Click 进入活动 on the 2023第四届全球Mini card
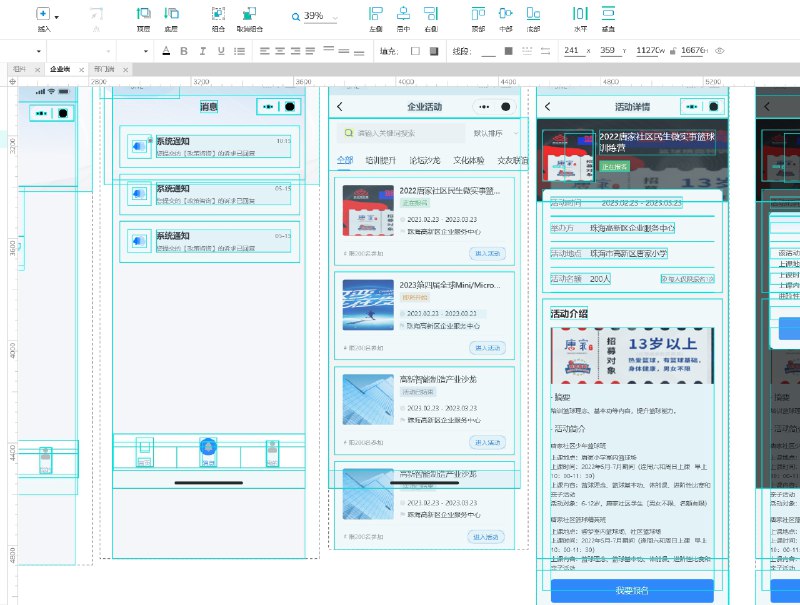This screenshot has height=605, width=800. coord(487,348)
